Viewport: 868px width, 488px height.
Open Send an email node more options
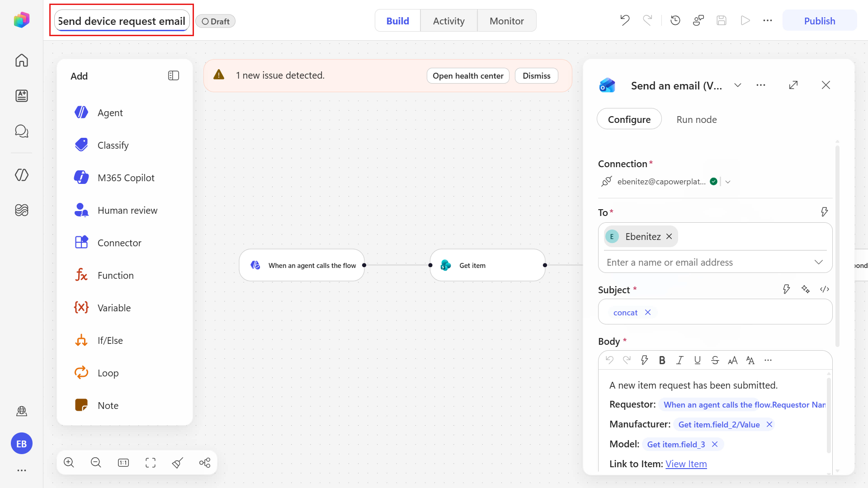pos(761,85)
